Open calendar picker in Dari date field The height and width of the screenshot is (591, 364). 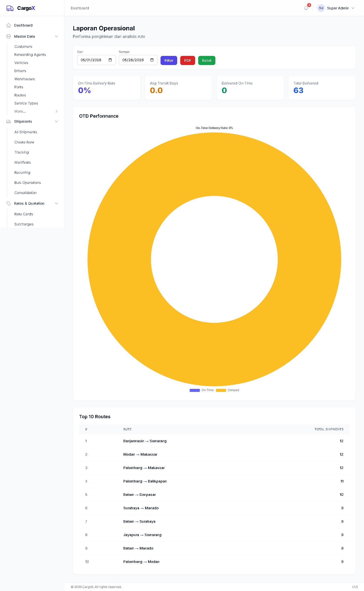110,60
